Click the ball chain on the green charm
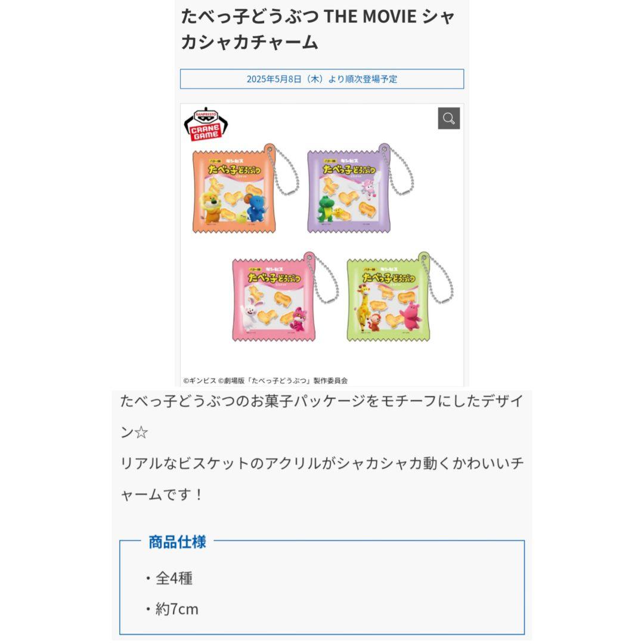Image resolution: width=644 pixels, height=644 pixels. (439, 279)
